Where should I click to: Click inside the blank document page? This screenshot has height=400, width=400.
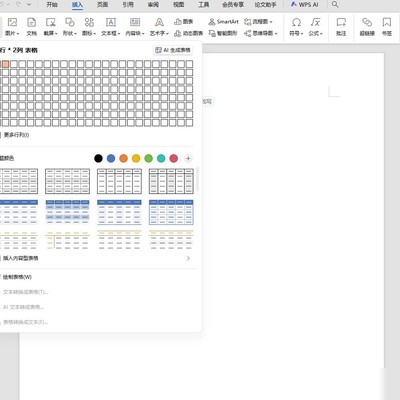(x=293, y=217)
